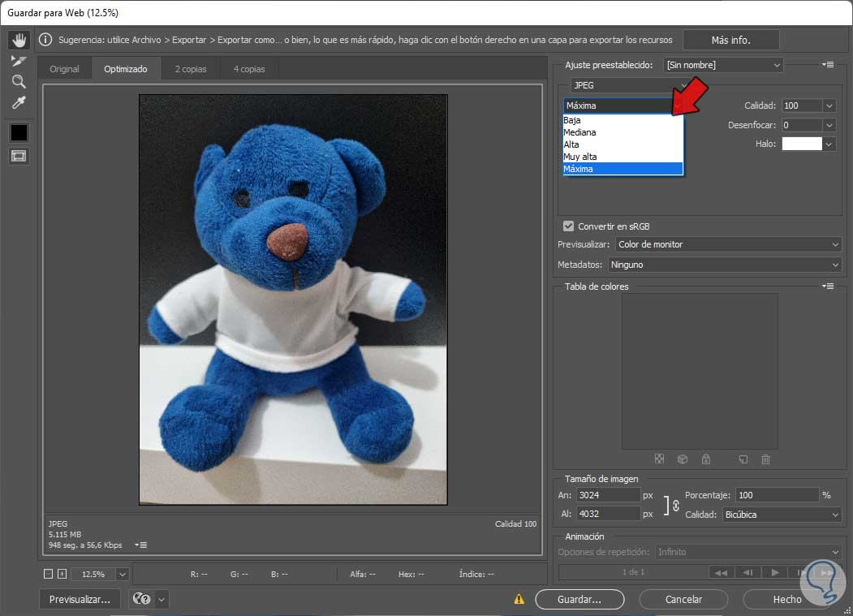Open the Previsualizar Color de monitor dropdown
Image resolution: width=853 pixels, height=616 pixels.
pos(729,244)
